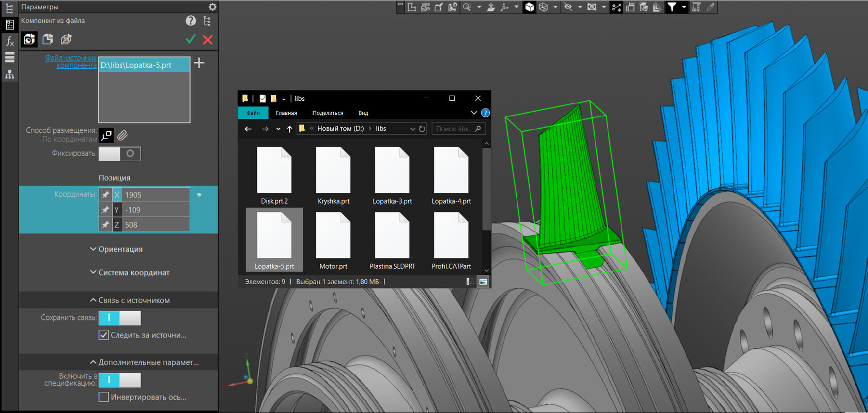Click the Поиск: libs search box
868x413 pixels.
pyautogui.click(x=459, y=129)
